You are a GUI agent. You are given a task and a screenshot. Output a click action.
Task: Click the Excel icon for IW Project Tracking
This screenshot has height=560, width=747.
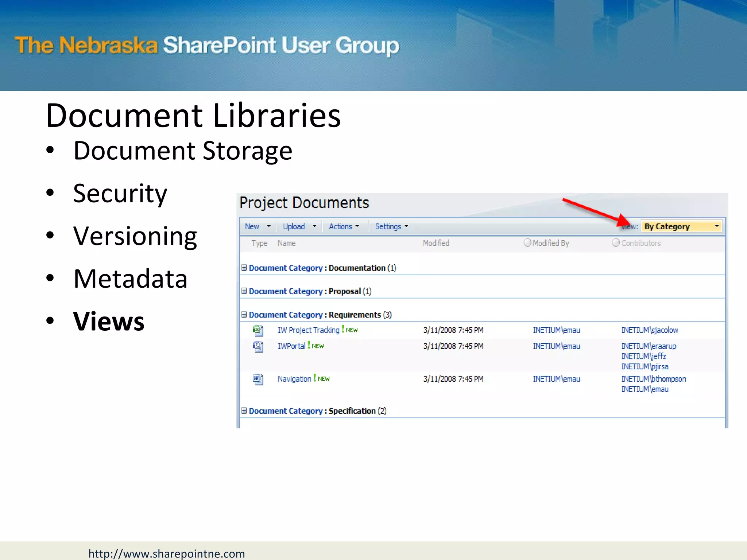click(x=258, y=330)
